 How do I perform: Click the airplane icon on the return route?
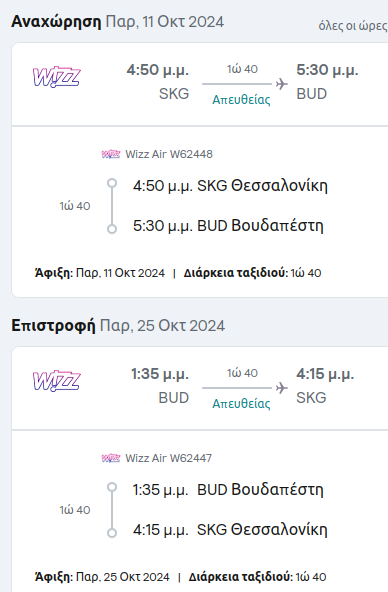[x=282, y=388]
